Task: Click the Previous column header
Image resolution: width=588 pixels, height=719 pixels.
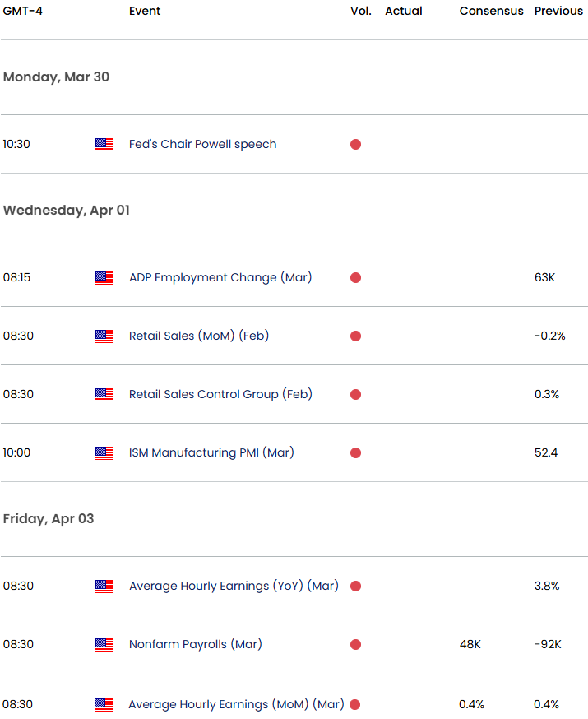Action: (x=558, y=12)
